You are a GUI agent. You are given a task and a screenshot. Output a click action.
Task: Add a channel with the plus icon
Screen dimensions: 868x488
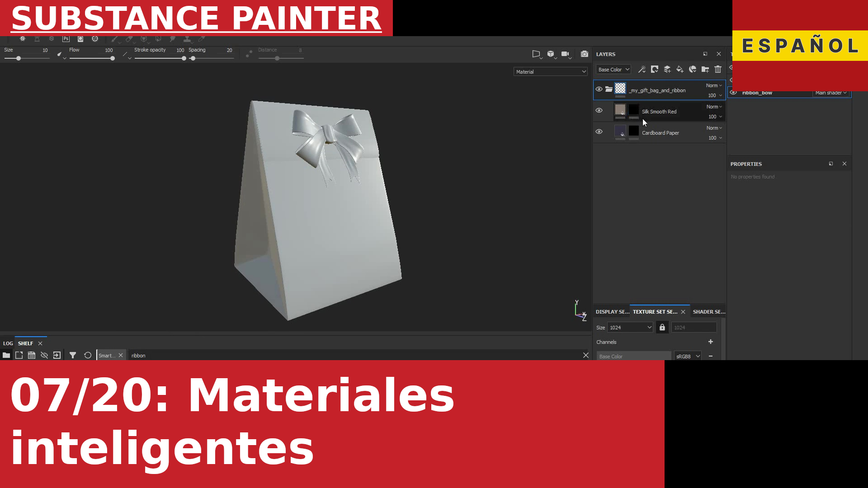(x=711, y=342)
